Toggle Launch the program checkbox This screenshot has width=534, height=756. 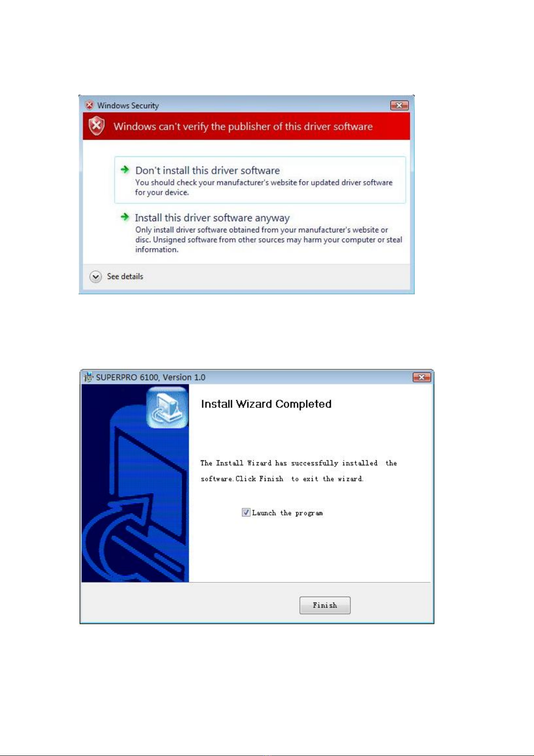(246, 512)
